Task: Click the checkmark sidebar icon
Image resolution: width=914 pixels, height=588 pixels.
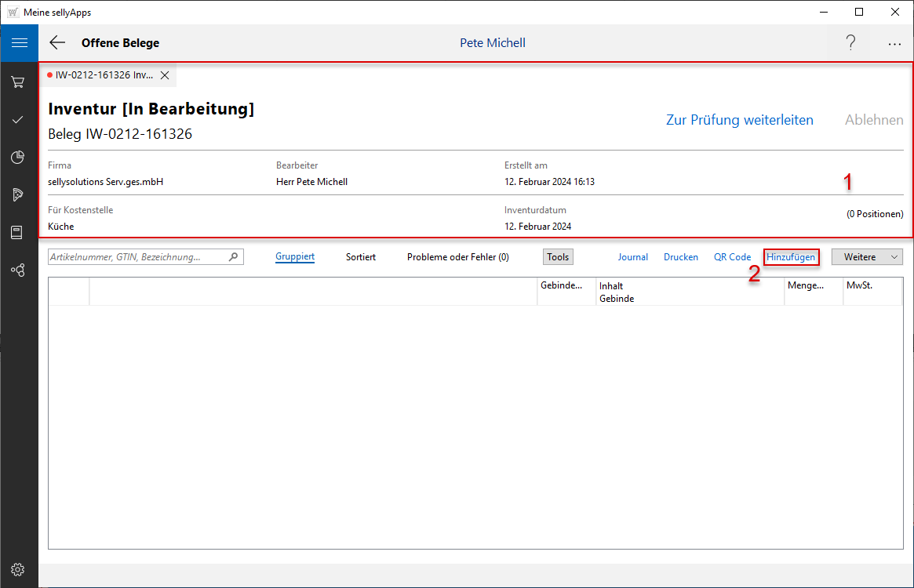Action: tap(18, 119)
